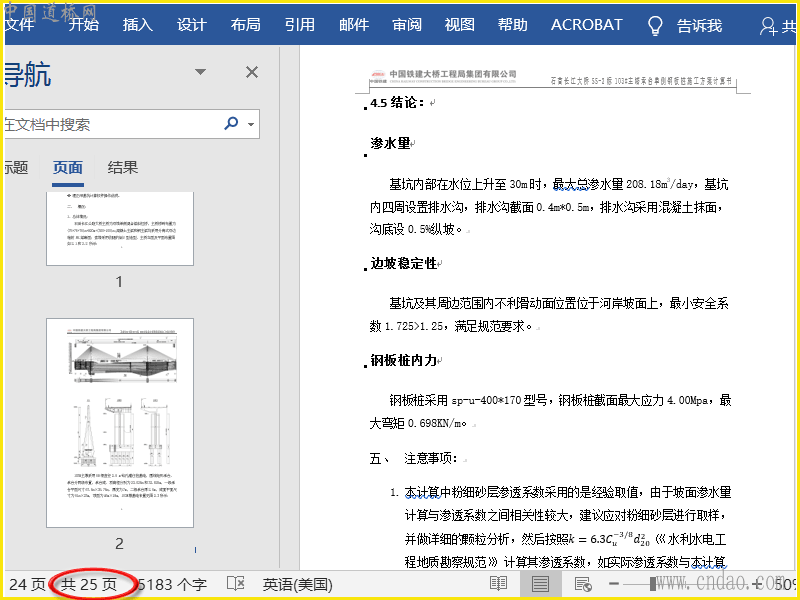This screenshot has height=600, width=800.
Task: Click the page number 24 页 status indicator
Action: pyautogui.click(x=27, y=584)
